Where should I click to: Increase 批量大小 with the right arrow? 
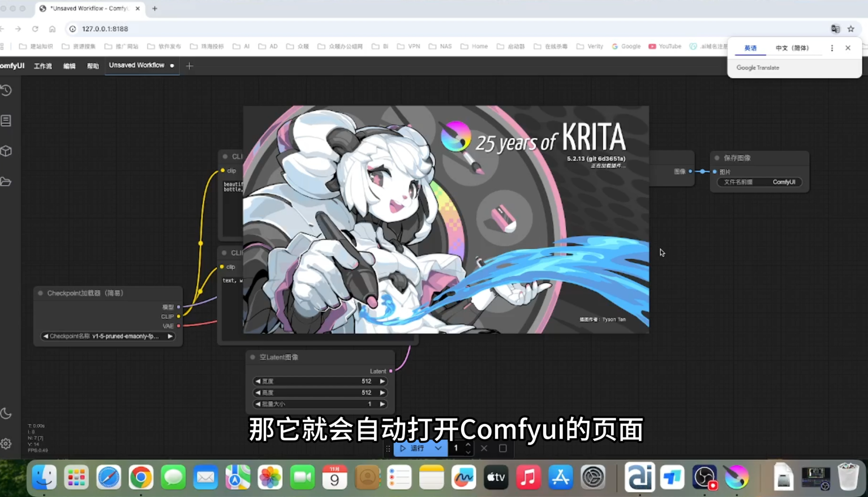pyautogui.click(x=383, y=404)
